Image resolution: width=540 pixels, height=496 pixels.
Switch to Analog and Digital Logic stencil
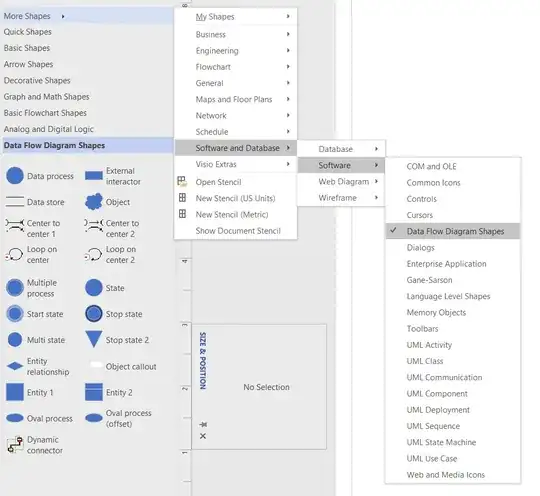(x=49, y=129)
